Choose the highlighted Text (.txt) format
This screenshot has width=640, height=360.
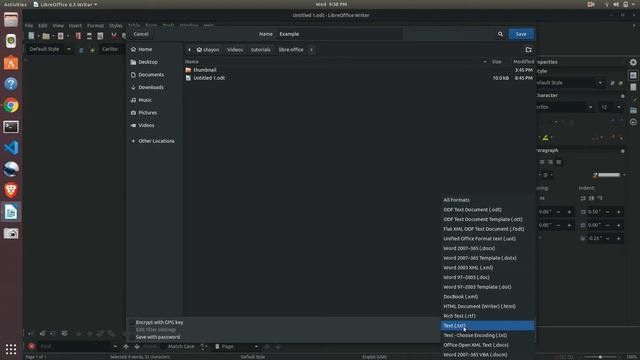coord(487,326)
